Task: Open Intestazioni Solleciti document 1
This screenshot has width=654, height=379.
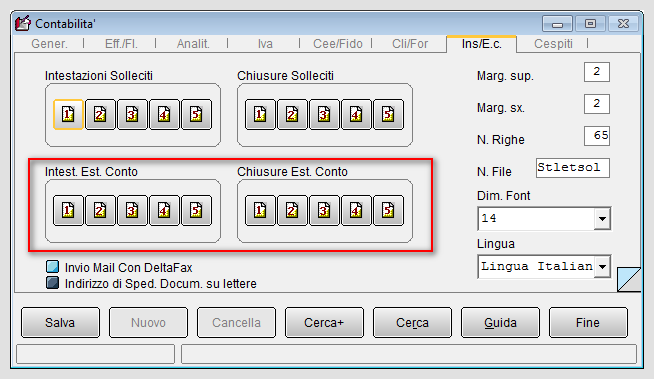Action: tap(68, 115)
